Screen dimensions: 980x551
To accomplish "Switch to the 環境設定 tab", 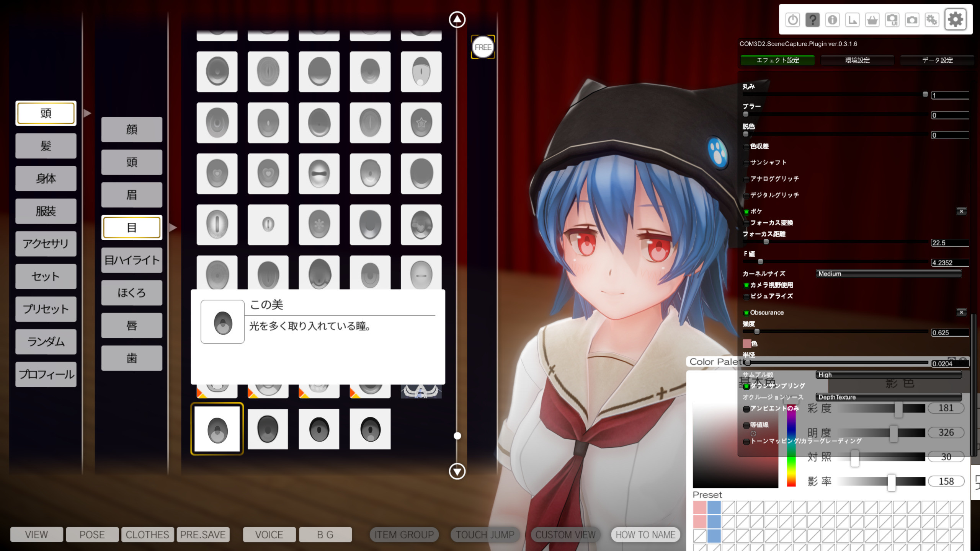I will 857,60.
